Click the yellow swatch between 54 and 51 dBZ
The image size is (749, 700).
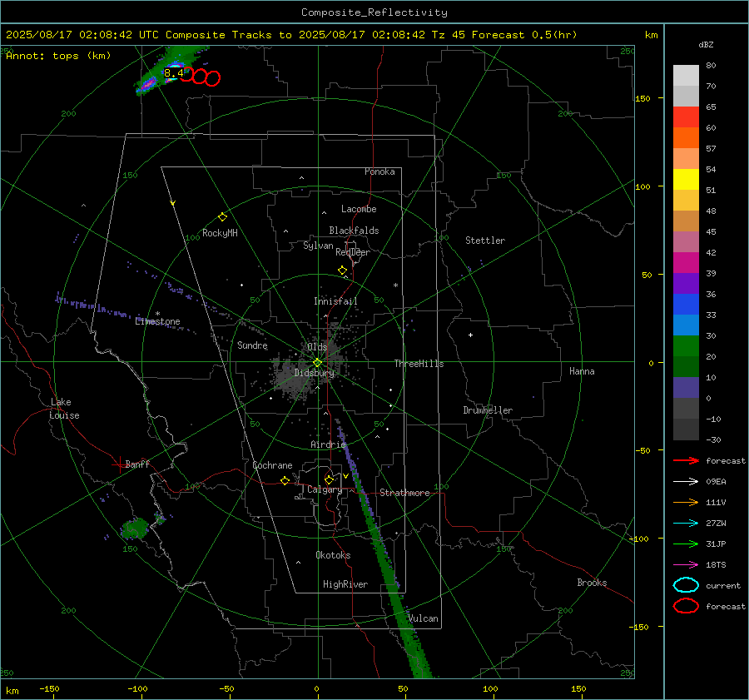pos(686,180)
